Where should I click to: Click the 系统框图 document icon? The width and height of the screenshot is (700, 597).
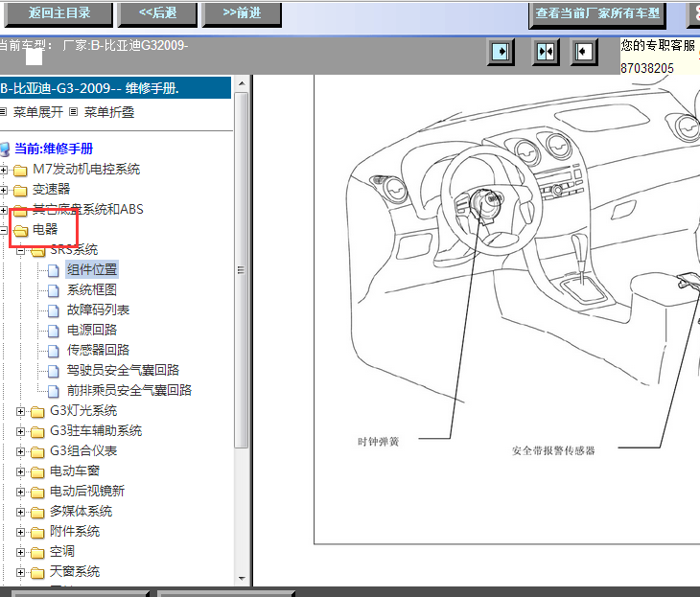pos(53,291)
